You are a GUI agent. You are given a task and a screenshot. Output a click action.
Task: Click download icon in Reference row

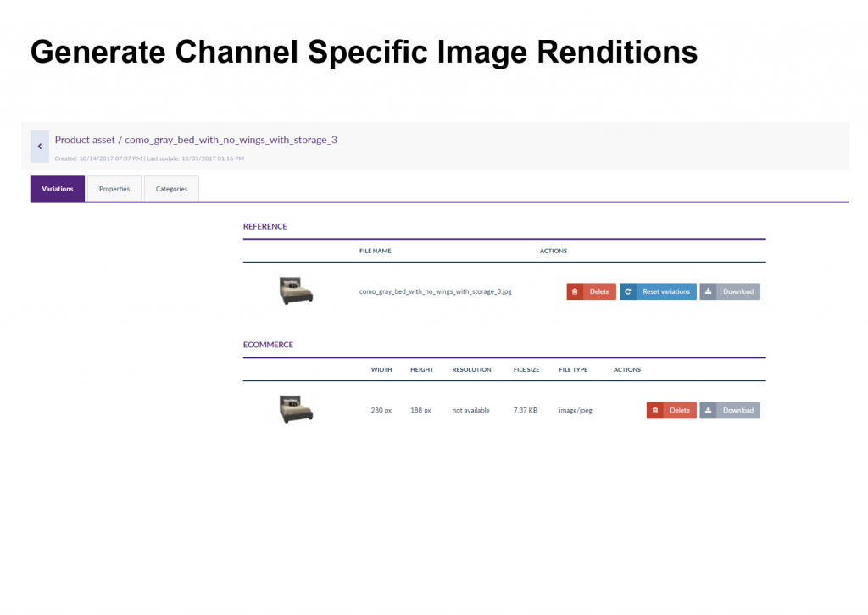709,291
